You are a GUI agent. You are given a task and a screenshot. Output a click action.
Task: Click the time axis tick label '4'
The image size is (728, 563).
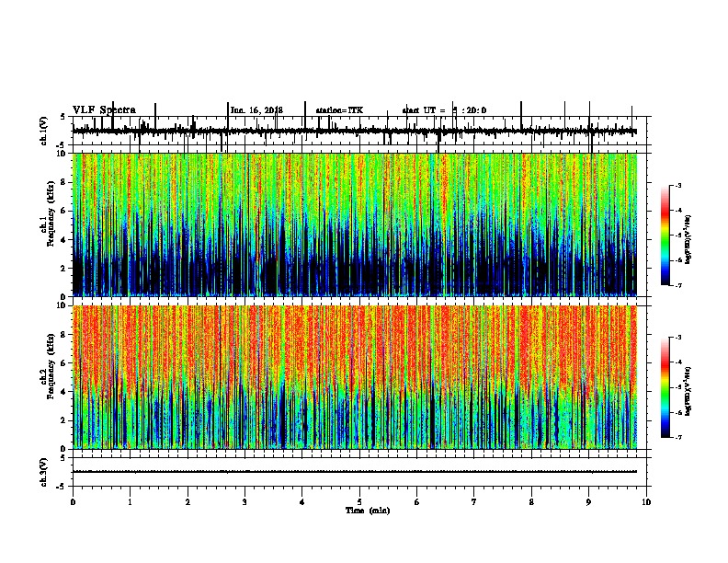302,502
